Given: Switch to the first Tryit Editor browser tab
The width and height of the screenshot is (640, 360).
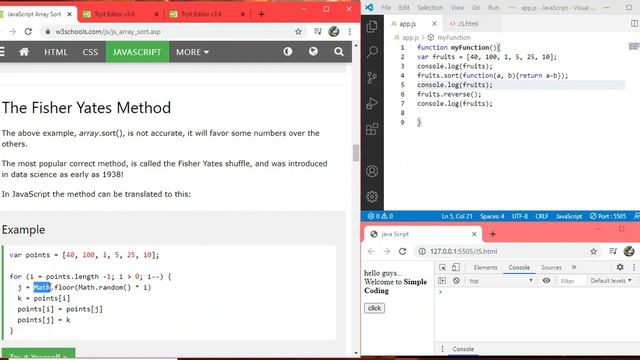Looking at the screenshot, I should [121, 14].
